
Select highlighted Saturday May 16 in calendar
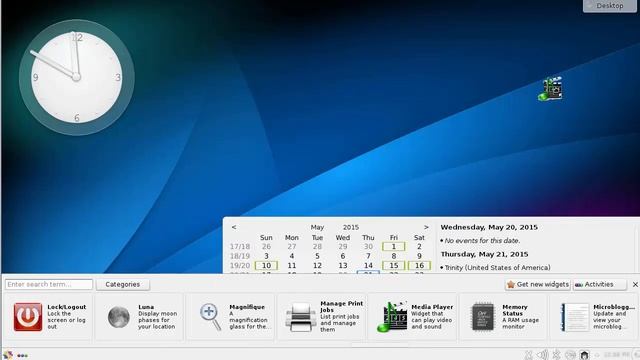pos(419,266)
